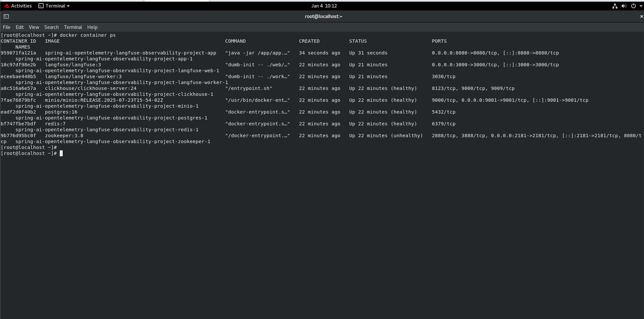Click the docker container ps command text
This screenshot has height=319, width=644.
87,35
